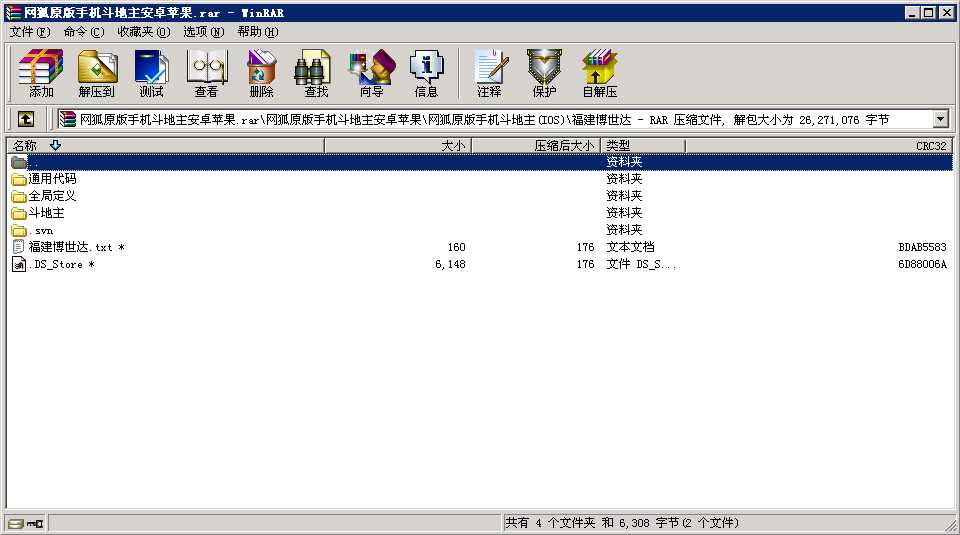Sort by Type (类型) column header

pyautogui.click(x=643, y=146)
